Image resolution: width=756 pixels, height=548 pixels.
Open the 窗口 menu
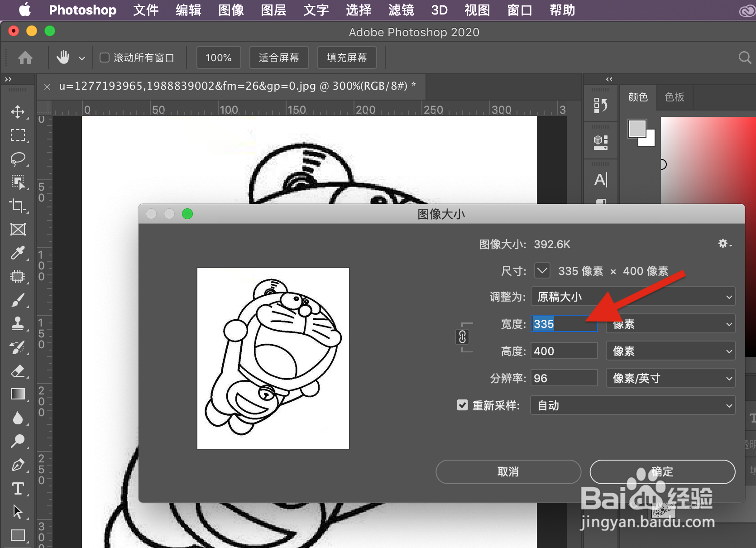click(x=520, y=10)
